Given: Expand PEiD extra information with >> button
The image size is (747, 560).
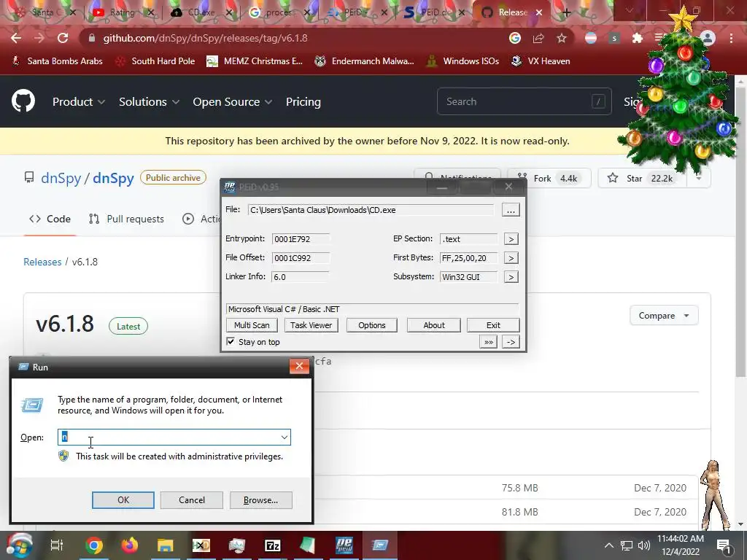Looking at the screenshot, I should click(x=489, y=342).
